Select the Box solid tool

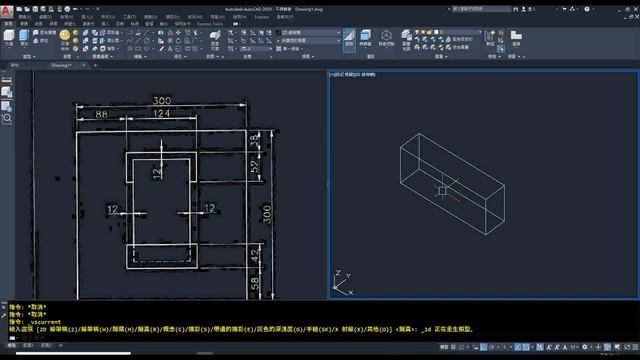pyautogui.click(x=9, y=38)
